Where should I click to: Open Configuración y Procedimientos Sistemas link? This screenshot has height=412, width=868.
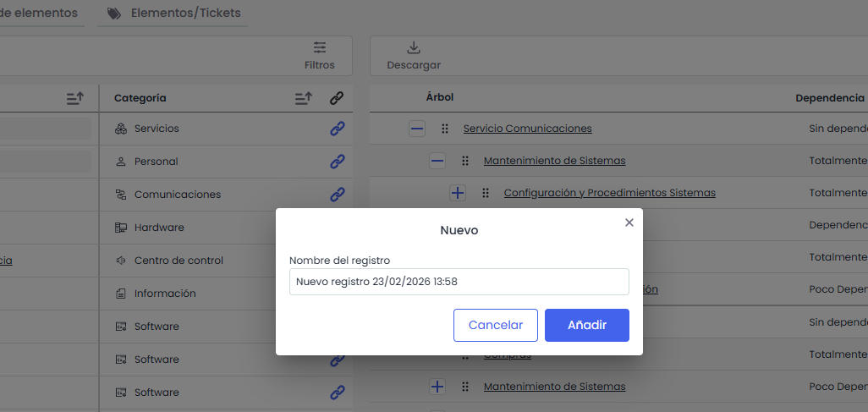pyautogui.click(x=609, y=193)
